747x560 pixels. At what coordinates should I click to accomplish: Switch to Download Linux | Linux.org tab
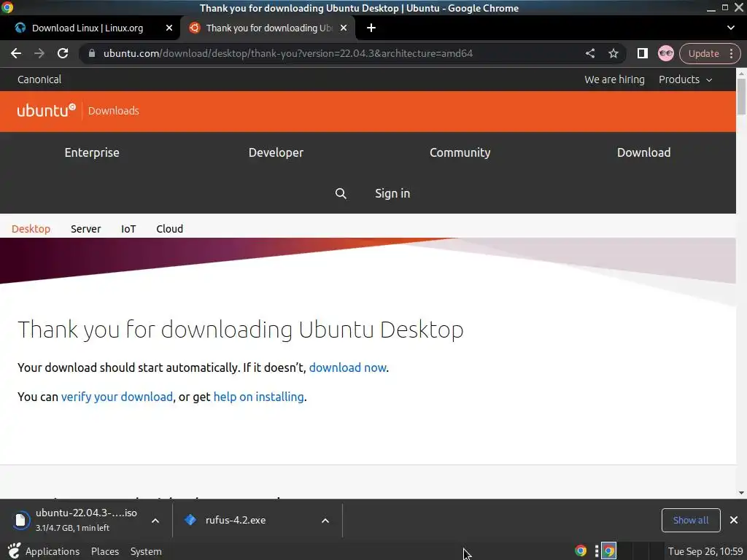point(88,28)
